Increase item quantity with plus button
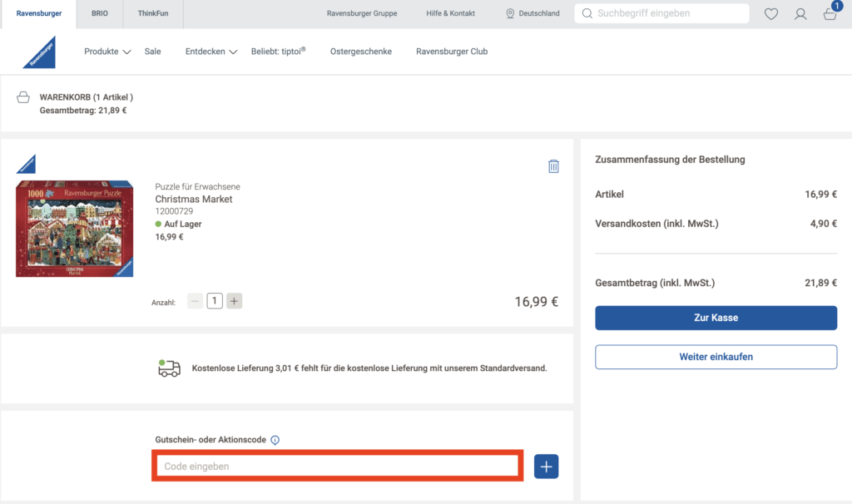The width and height of the screenshot is (852, 504). pyautogui.click(x=234, y=301)
